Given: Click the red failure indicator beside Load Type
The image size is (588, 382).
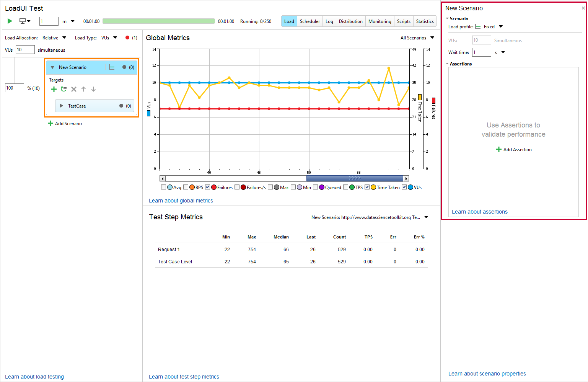Looking at the screenshot, I should (x=127, y=38).
